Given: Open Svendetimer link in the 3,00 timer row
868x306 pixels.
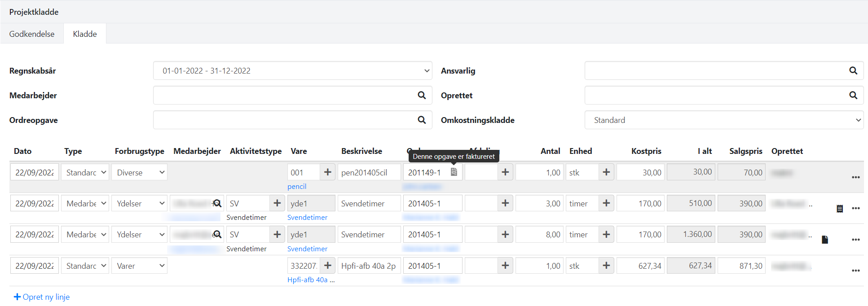Looking at the screenshot, I should point(307,217).
